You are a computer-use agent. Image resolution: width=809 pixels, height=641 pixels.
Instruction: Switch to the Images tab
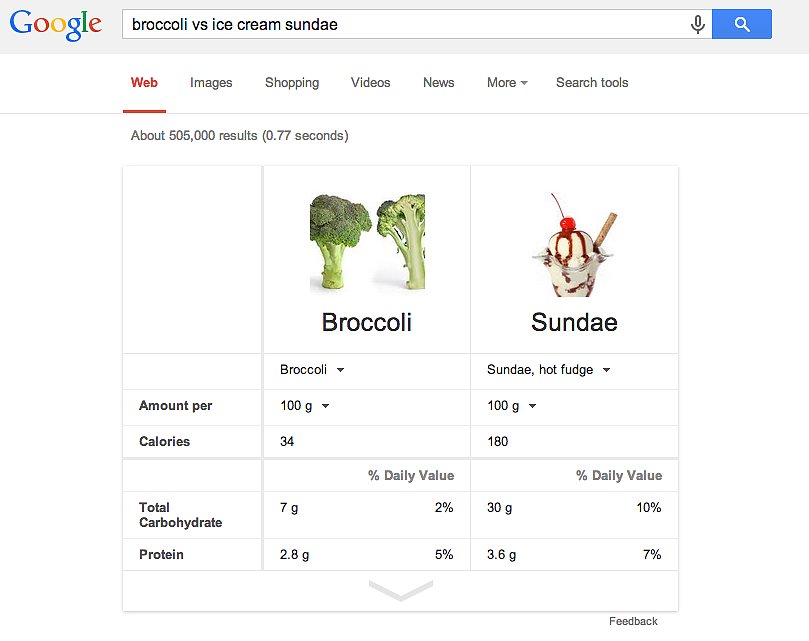tap(211, 83)
